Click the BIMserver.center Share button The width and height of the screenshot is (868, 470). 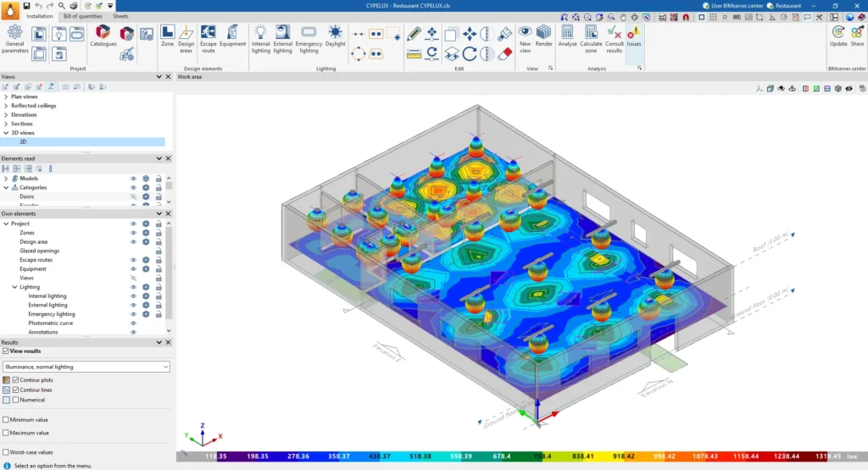coord(857,36)
